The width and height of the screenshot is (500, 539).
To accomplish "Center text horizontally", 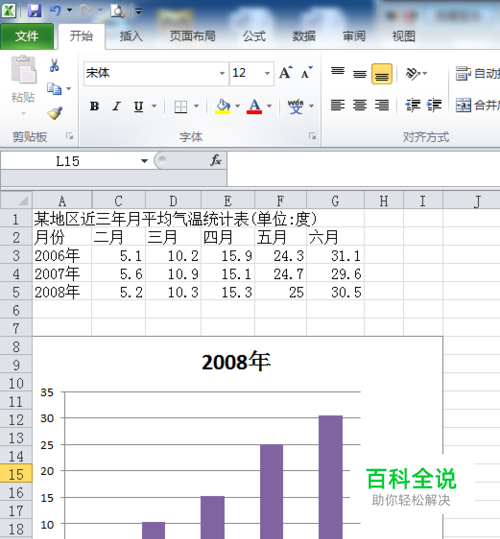I will [360, 105].
